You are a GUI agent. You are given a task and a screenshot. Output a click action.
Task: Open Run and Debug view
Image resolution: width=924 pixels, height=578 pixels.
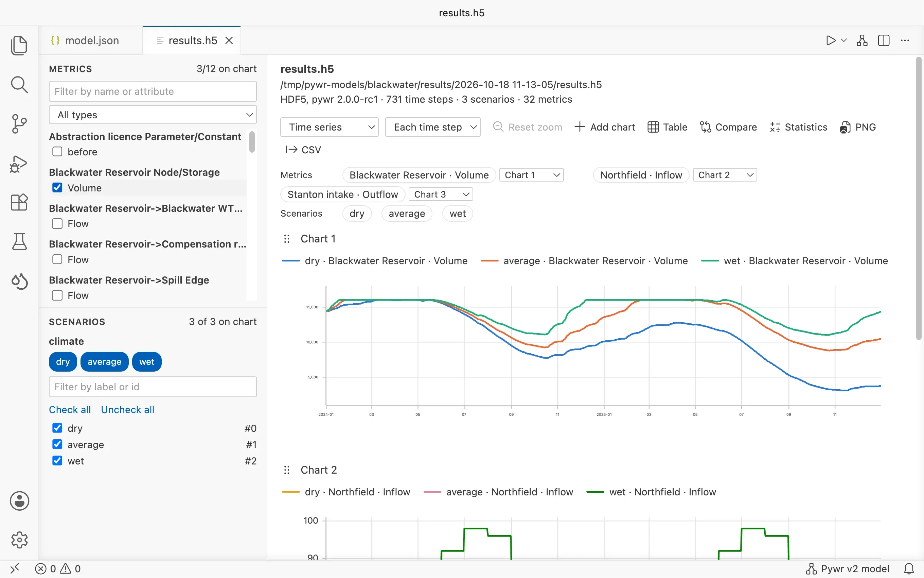(x=19, y=164)
